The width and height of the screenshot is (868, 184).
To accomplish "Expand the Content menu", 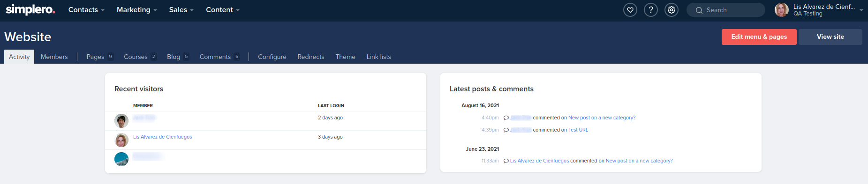I will [x=223, y=10].
